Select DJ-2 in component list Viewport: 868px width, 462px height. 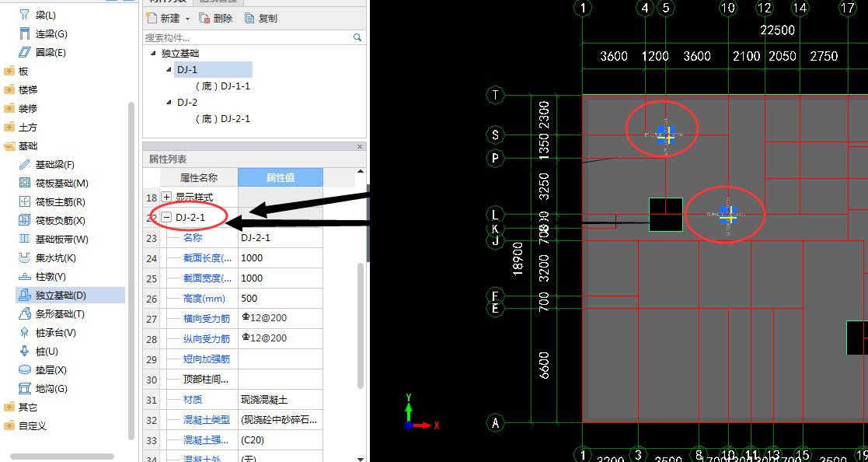187,103
